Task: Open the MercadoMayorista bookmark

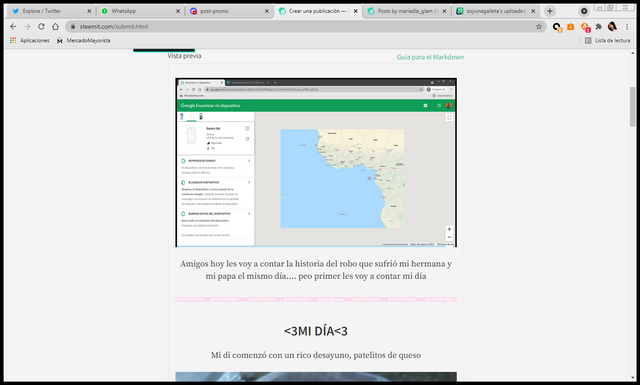Action: tap(84, 40)
